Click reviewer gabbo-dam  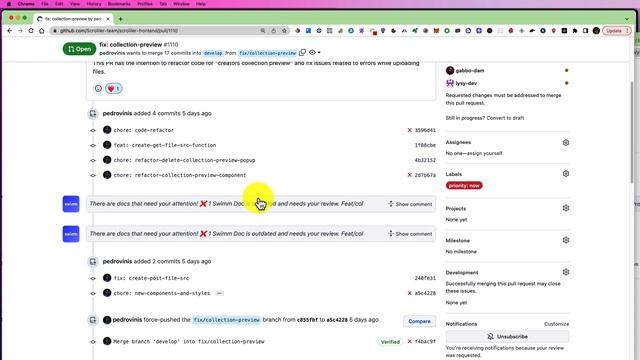(x=470, y=70)
